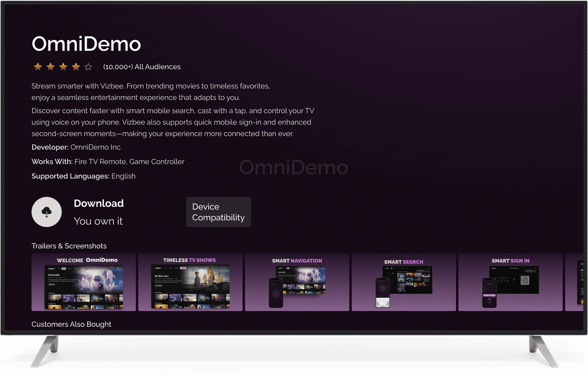Screen dimensions: 588x376
Task: Click the Download cloud icon
Action: tap(46, 212)
